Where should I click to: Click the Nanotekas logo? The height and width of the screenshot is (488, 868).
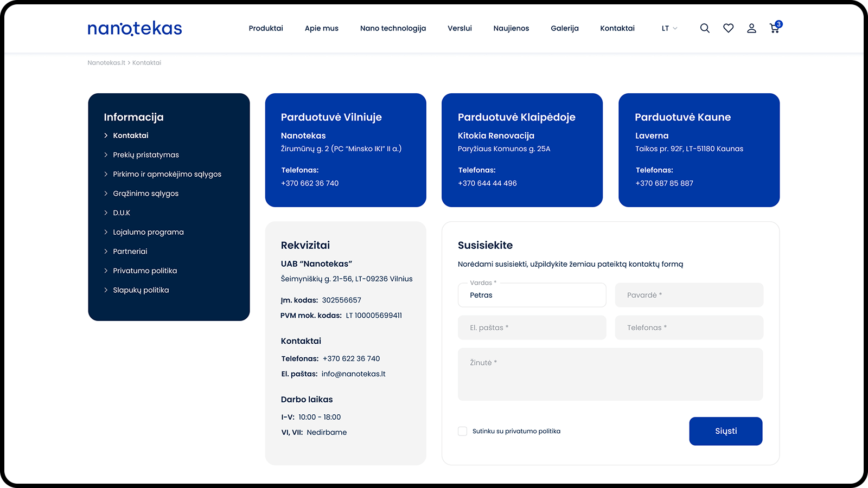click(135, 28)
